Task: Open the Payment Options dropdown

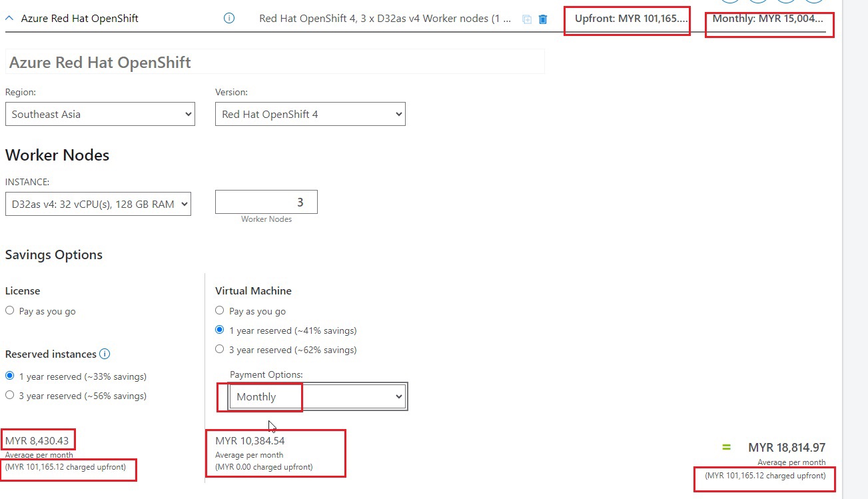Action: (313, 396)
